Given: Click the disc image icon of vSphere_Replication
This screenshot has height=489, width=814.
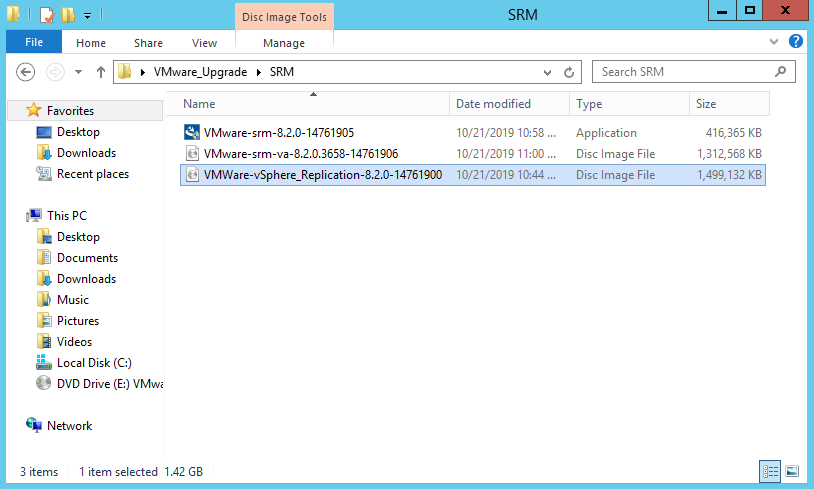Looking at the screenshot, I should click(192, 175).
